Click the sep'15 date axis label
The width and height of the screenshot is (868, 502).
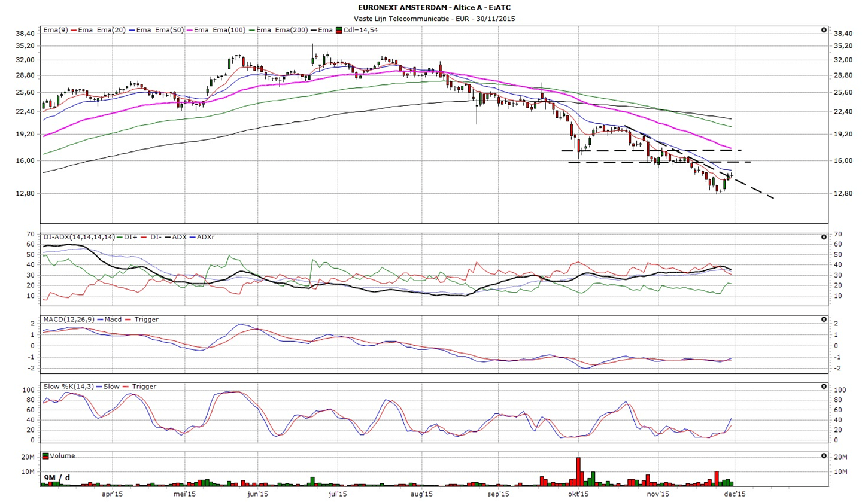(x=498, y=495)
